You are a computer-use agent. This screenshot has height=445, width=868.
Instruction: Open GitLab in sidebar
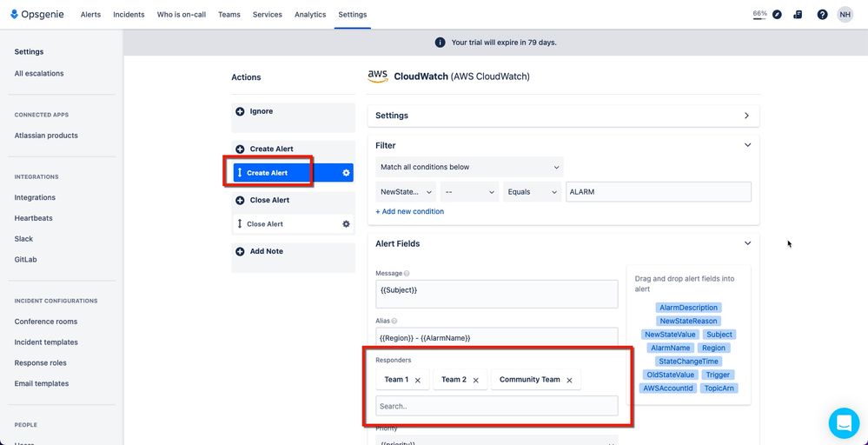[25, 259]
